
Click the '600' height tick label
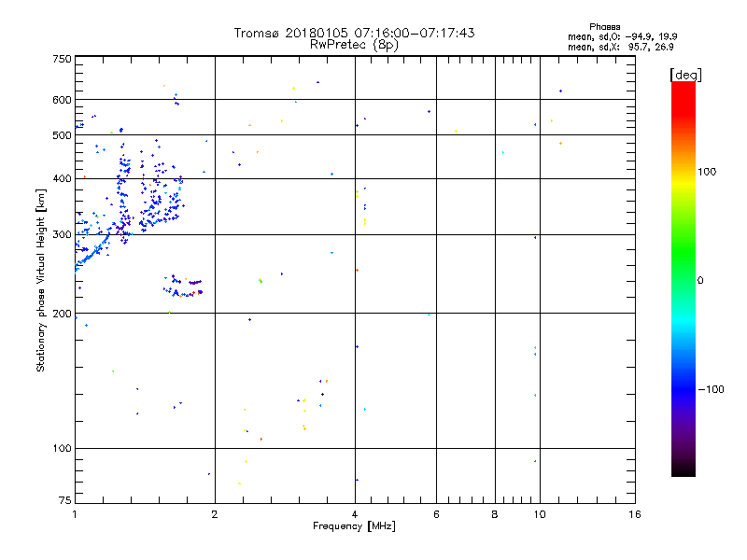(62, 100)
